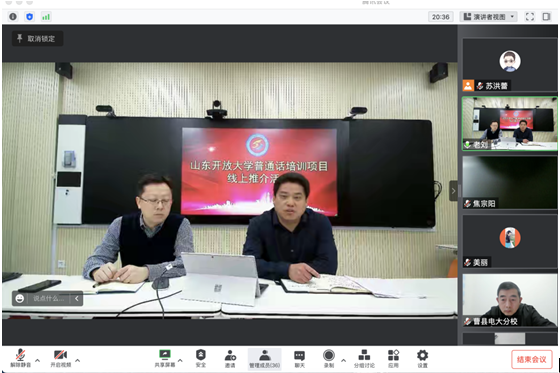Open the meeting info icon
The image size is (560, 373).
tap(13, 16)
